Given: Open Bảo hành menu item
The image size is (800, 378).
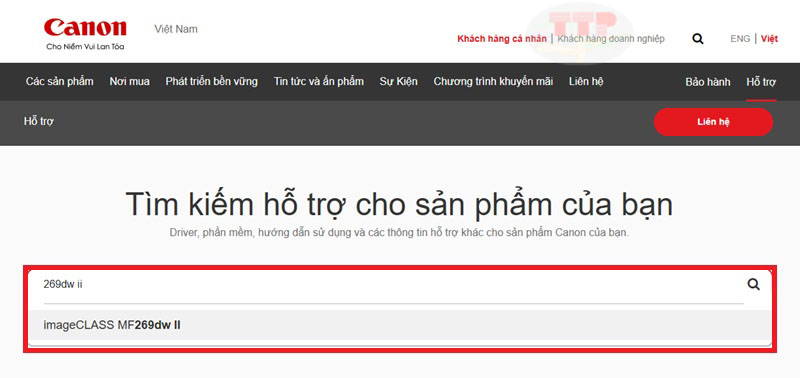Looking at the screenshot, I should [708, 82].
